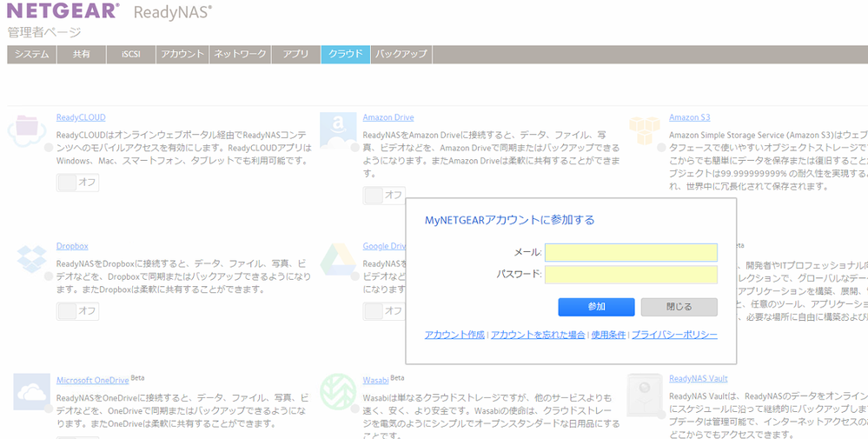
Task: Open the 使用条件 link
Action: click(x=608, y=335)
